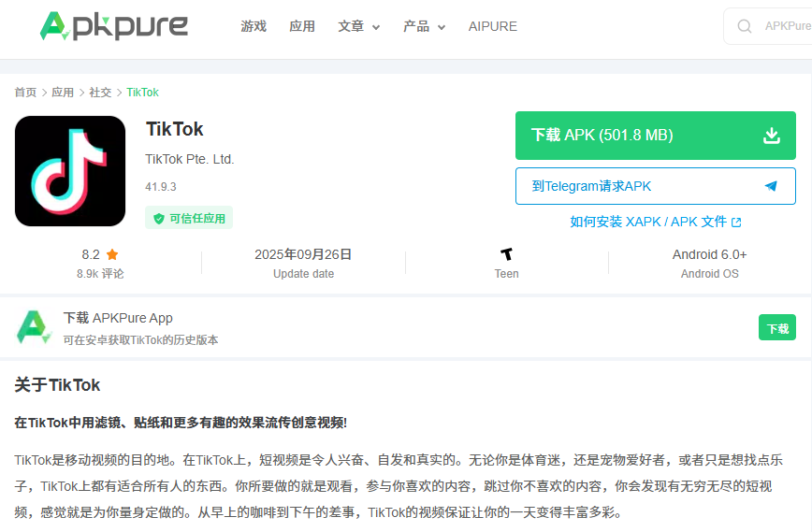Screen dimensions: 812x532
Task: Focus the APKPure search input field
Action: click(x=784, y=26)
